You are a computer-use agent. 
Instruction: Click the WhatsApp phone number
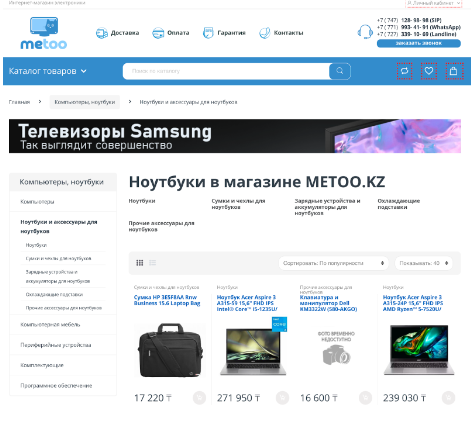pyautogui.click(x=419, y=27)
